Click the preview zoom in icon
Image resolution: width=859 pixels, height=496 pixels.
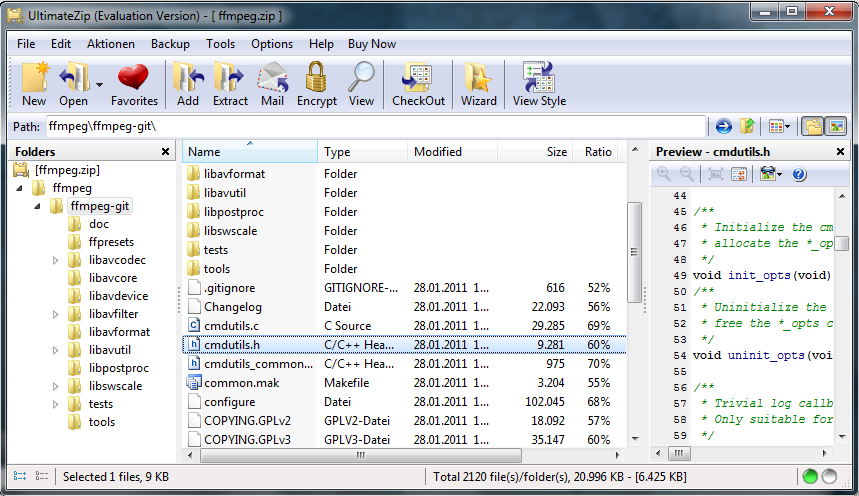pyautogui.click(x=664, y=174)
